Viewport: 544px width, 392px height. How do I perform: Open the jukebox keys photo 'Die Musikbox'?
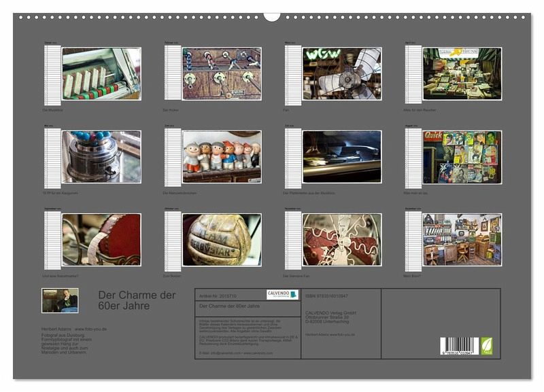101,74
